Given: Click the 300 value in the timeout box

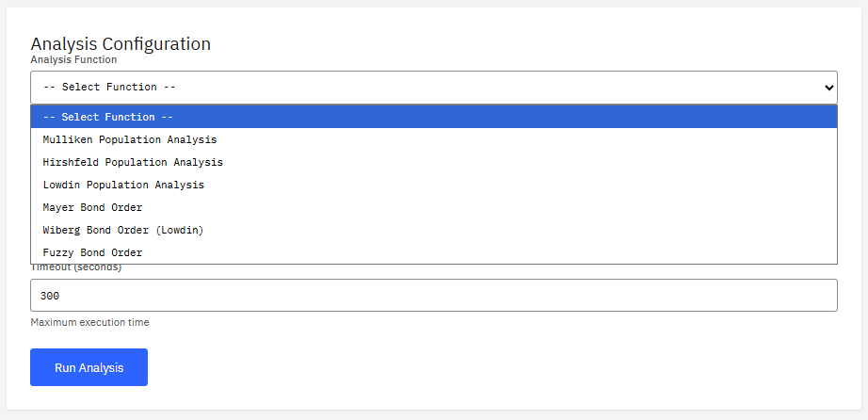Looking at the screenshot, I should [52, 296].
